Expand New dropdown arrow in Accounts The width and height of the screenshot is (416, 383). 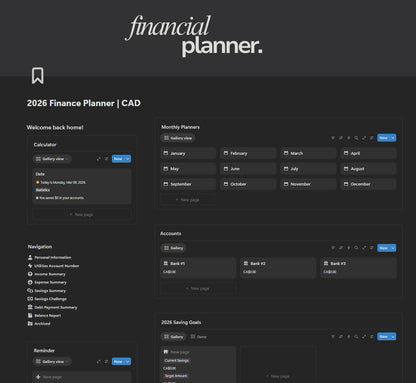(x=393, y=248)
